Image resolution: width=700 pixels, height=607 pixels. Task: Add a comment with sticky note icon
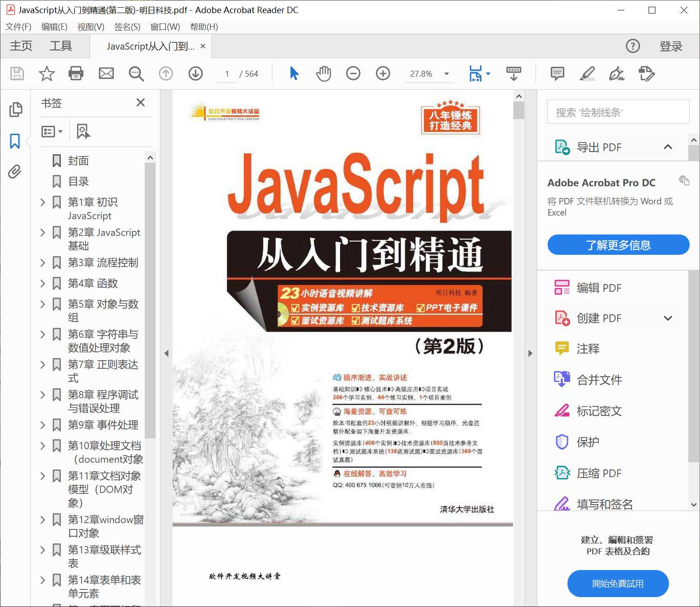[x=558, y=74]
